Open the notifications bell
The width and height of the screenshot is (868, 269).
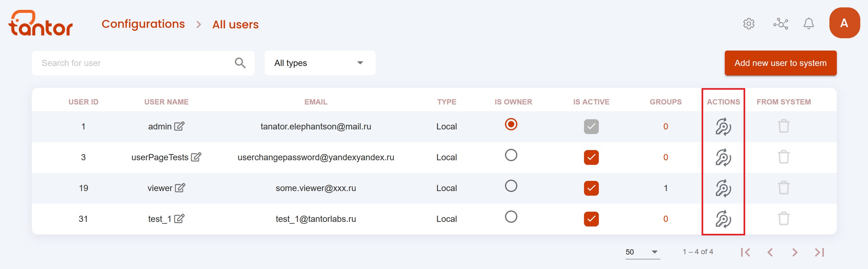[809, 23]
